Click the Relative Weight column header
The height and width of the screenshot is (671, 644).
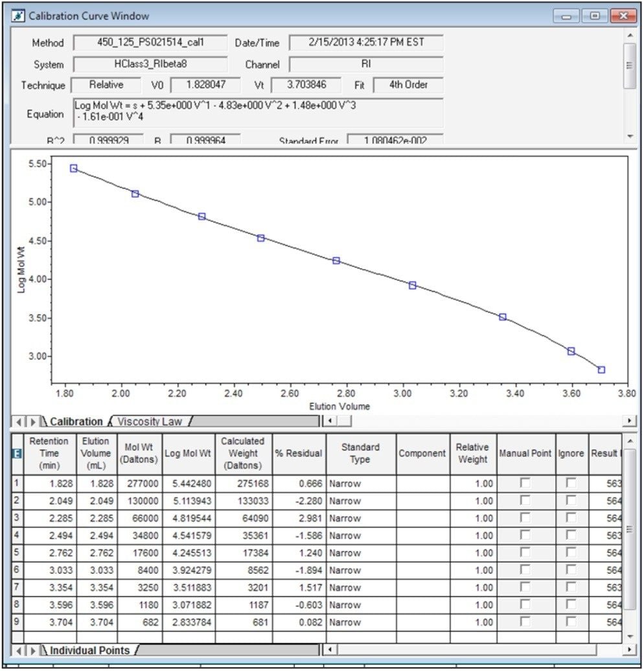pos(473,454)
